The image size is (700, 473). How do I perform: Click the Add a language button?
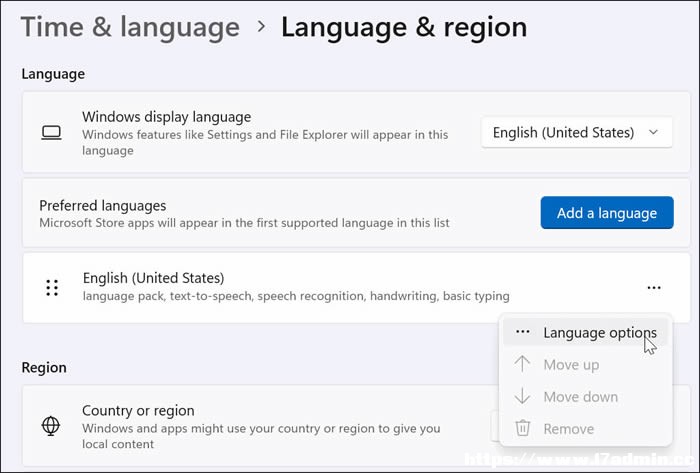point(607,213)
